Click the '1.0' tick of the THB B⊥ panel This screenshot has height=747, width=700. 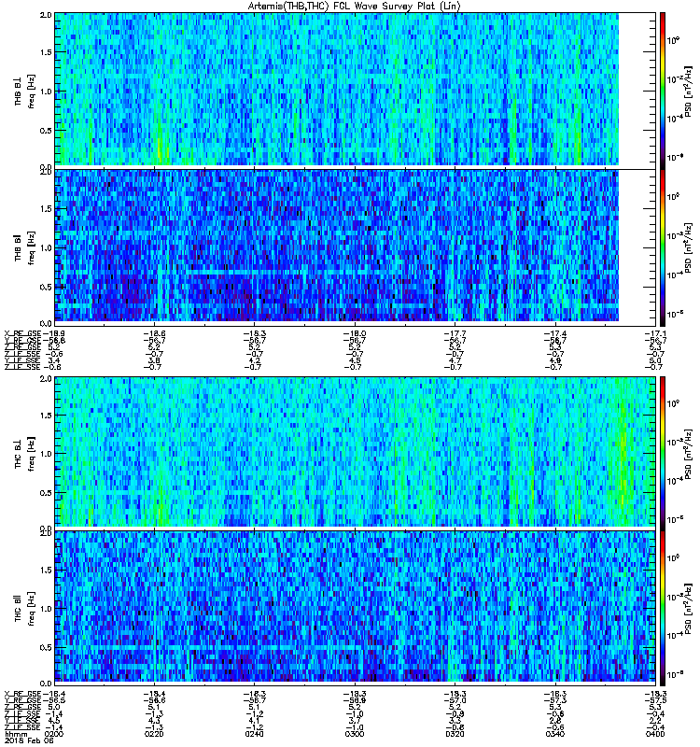tap(46, 92)
